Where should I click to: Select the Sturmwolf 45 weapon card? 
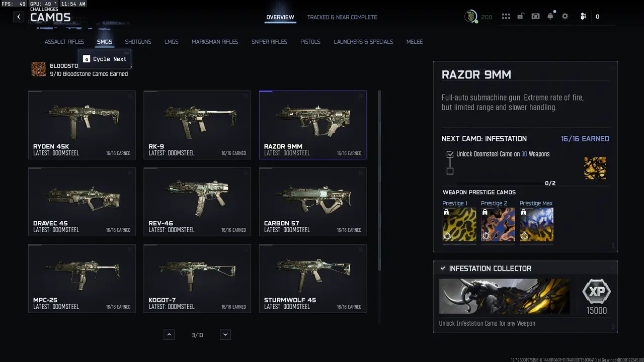(x=313, y=279)
